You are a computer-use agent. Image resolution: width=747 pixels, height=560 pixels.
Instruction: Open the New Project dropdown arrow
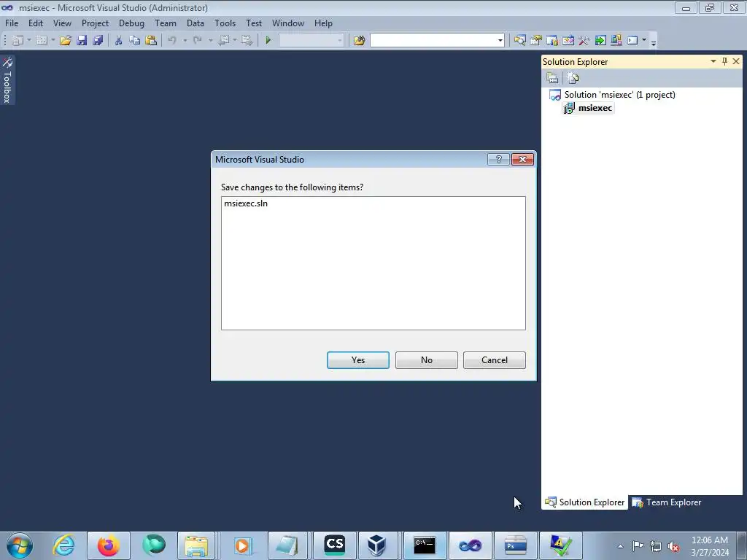29,41
